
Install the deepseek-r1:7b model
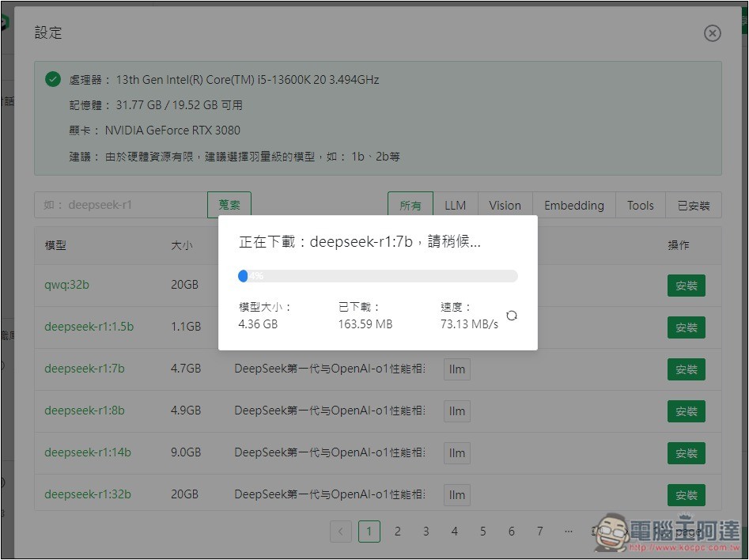pos(687,370)
